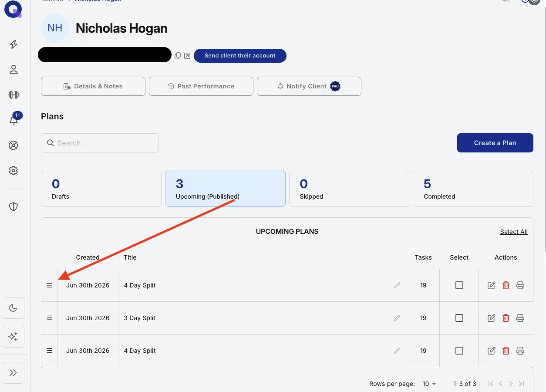Viewport: 546px width, 392px height.
Task: Tick the checkbox for the first 4 Day Split
Action: [x=459, y=285]
